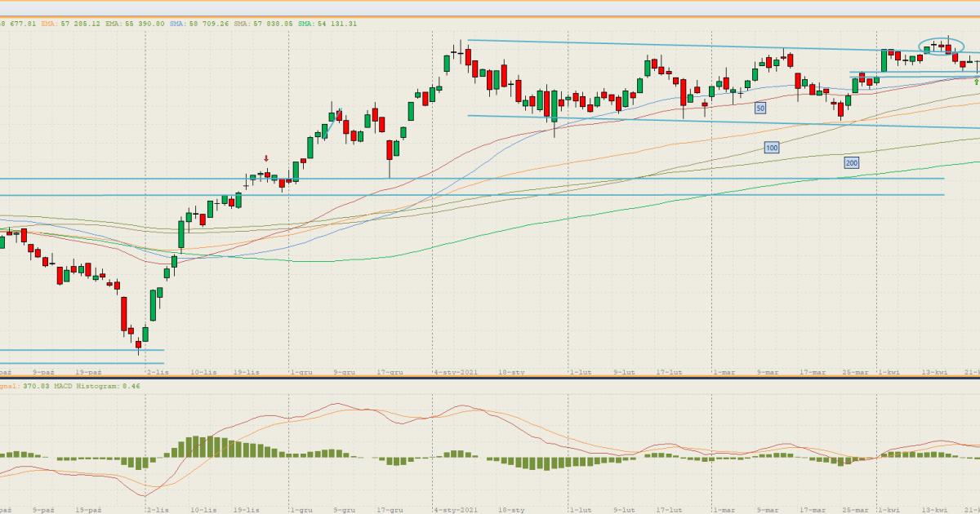Click the green up arrow marker at right edge
This screenshot has width=980, height=514.
976,82
